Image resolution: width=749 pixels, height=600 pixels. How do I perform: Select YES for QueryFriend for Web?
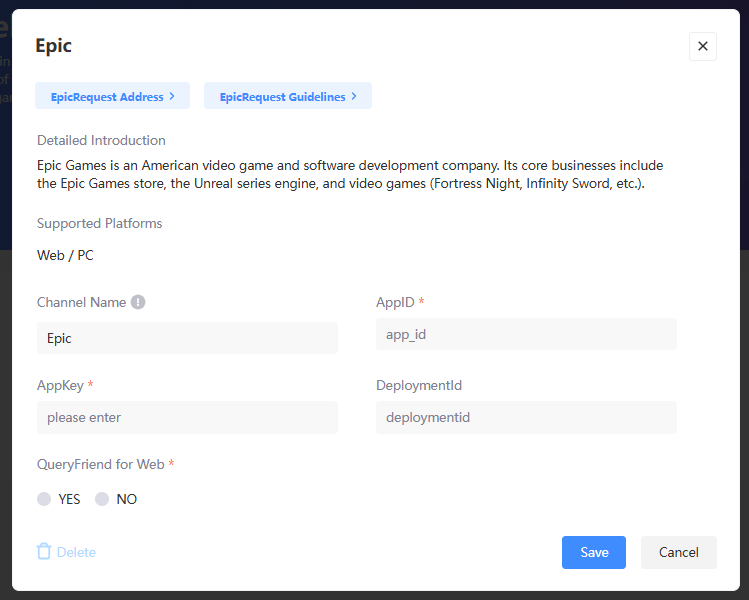[x=44, y=499]
